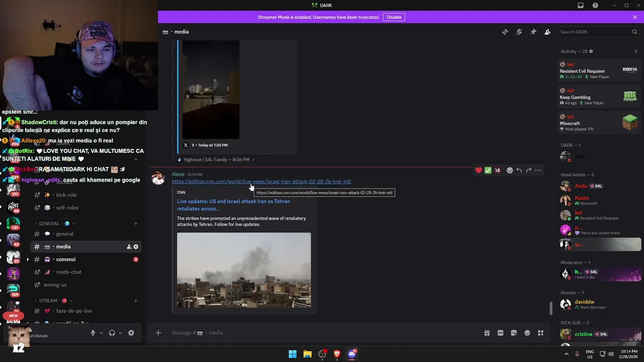
Task: Reply to Alexe's message
Action: pyautogui.click(x=519, y=170)
